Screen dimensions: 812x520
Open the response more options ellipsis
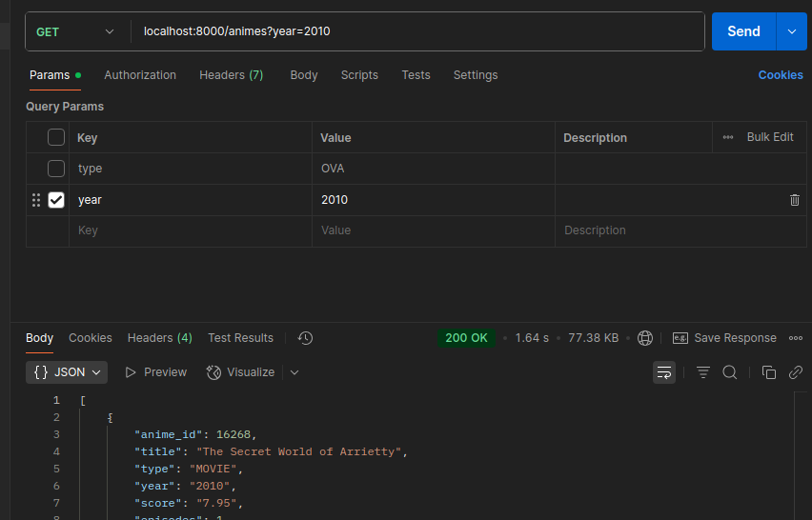pos(796,338)
